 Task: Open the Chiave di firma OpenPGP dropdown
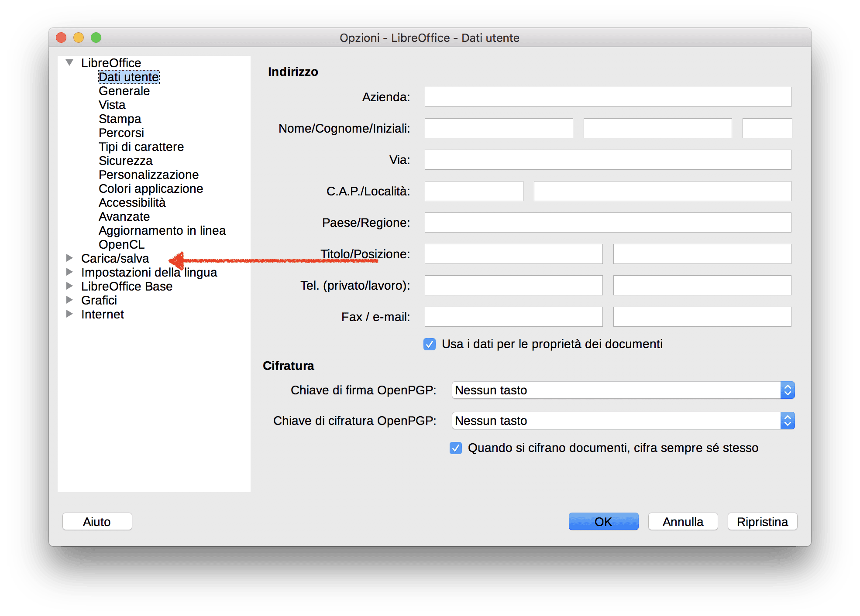623,390
